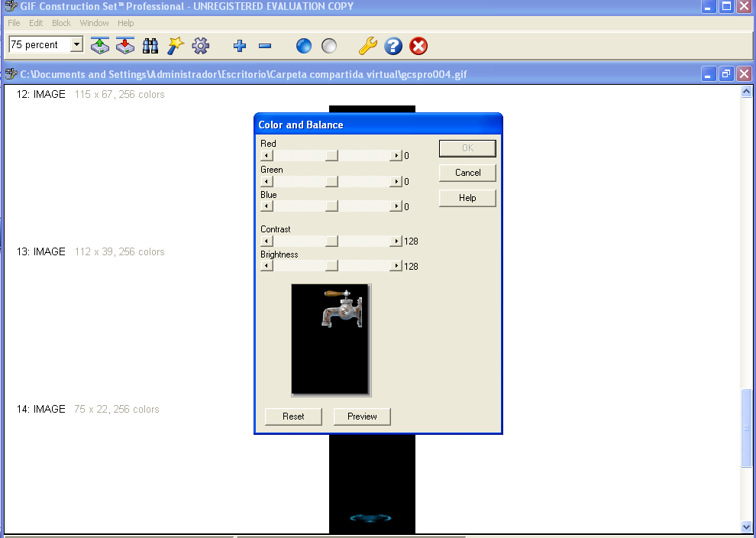Increase Green with the right arrow
Viewport: 756px width, 538px height.
(396, 181)
